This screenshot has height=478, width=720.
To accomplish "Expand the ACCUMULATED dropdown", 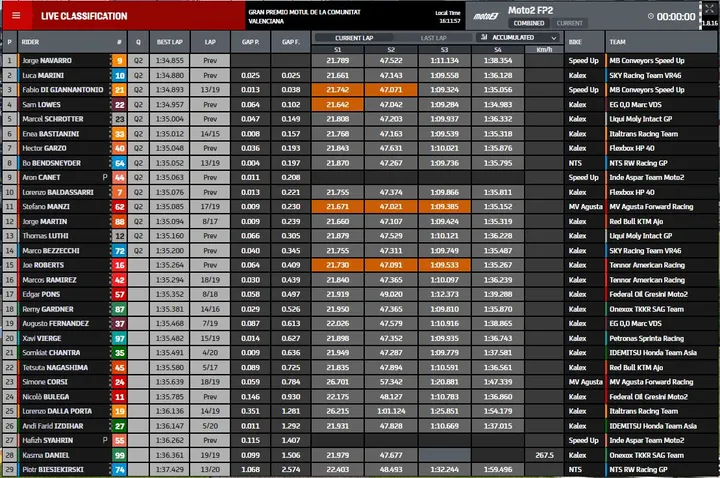I will 518,38.
